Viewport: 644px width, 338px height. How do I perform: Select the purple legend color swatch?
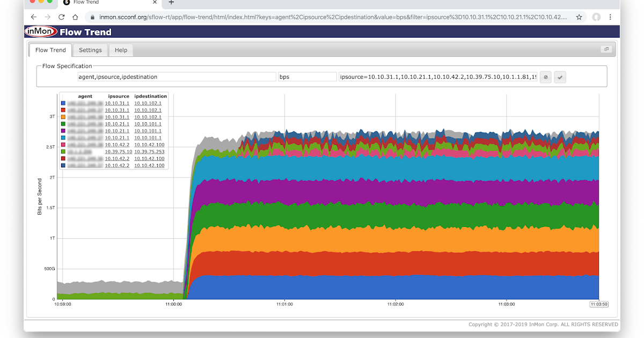point(63,131)
